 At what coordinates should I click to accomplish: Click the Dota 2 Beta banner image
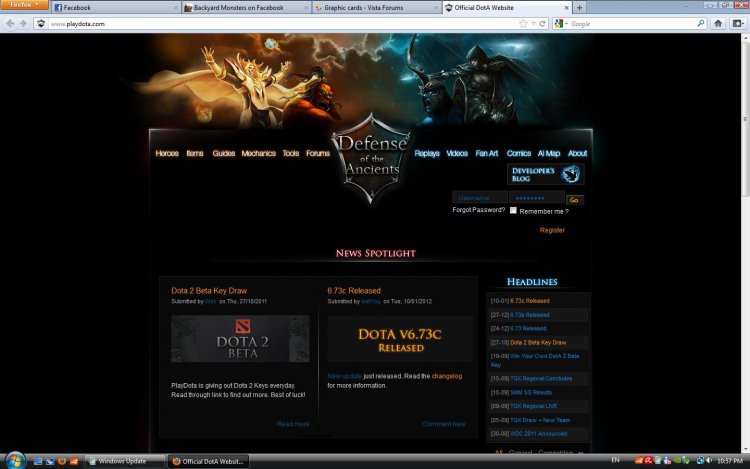point(240,338)
